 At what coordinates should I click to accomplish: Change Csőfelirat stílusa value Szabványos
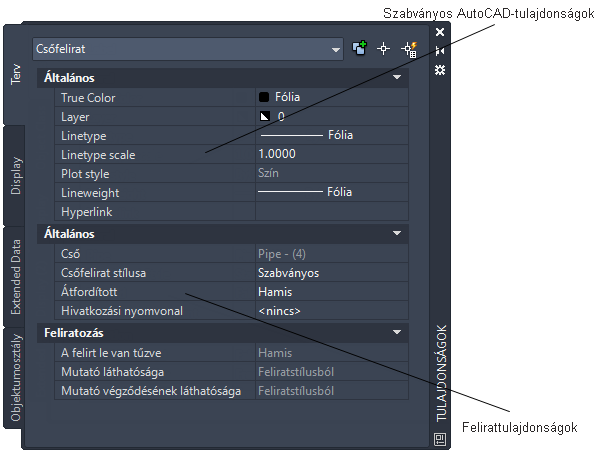point(332,273)
